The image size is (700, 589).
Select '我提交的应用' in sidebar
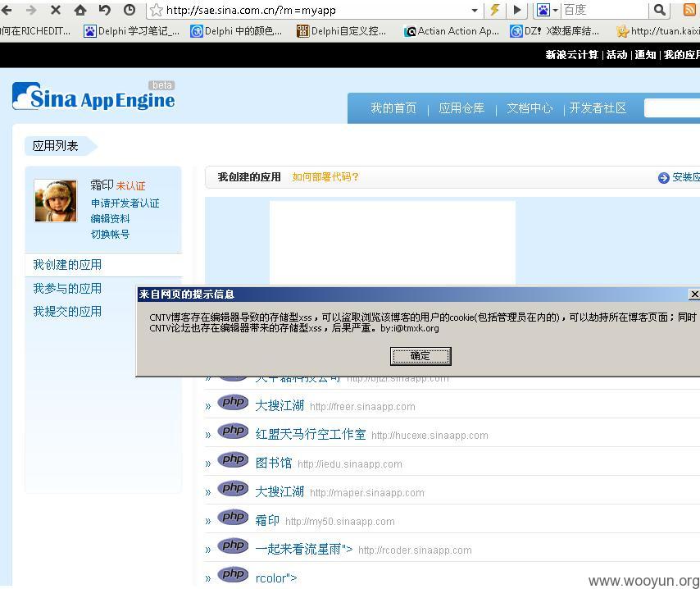tap(67, 311)
